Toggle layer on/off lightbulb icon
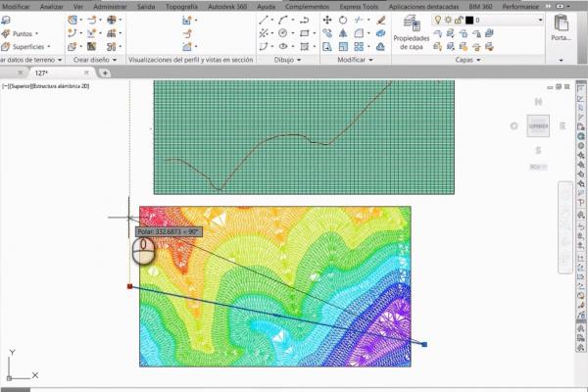588x392 pixels. [x=437, y=20]
